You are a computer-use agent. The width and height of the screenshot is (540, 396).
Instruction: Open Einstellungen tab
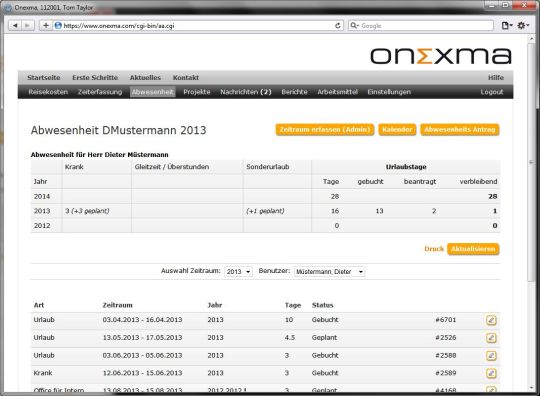point(389,92)
